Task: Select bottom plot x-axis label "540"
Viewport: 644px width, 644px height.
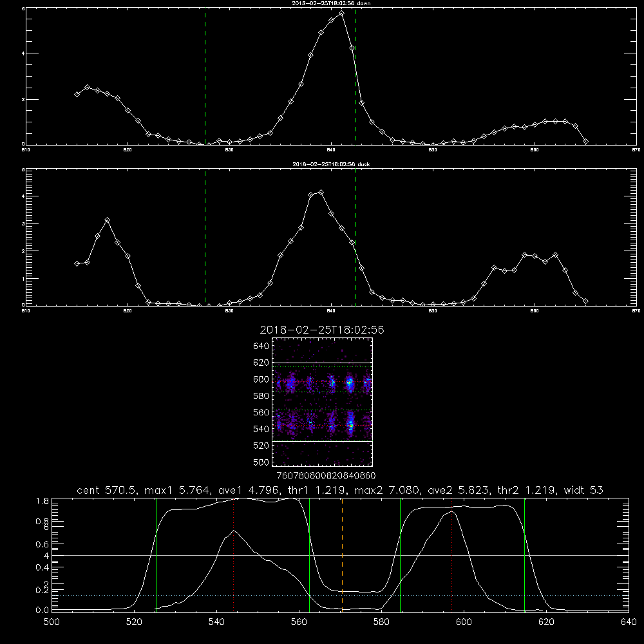Action: coord(216,622)
